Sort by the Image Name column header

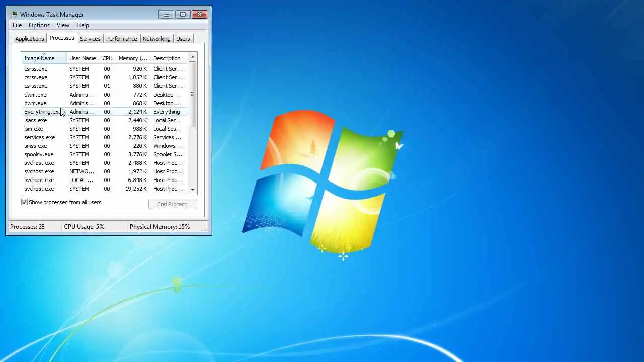pos(44,58)
